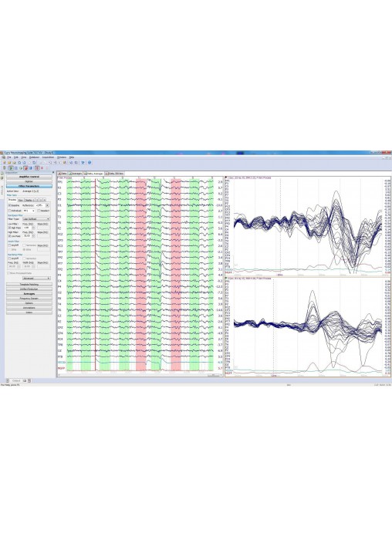392x537 pixels.
Task: Click the Frequency Domain button
Action: 29,299
